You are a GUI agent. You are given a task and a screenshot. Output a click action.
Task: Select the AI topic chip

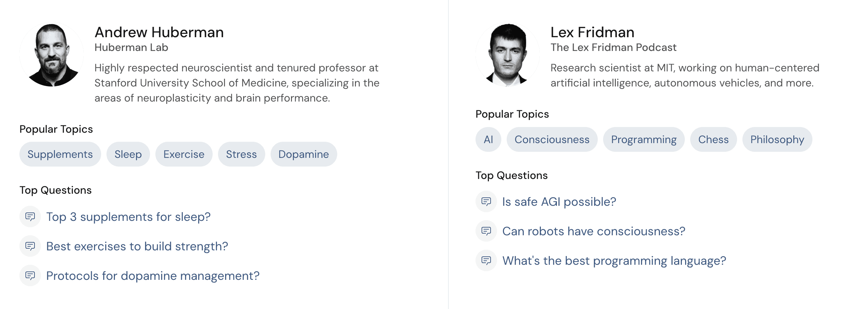pos(488,139)
